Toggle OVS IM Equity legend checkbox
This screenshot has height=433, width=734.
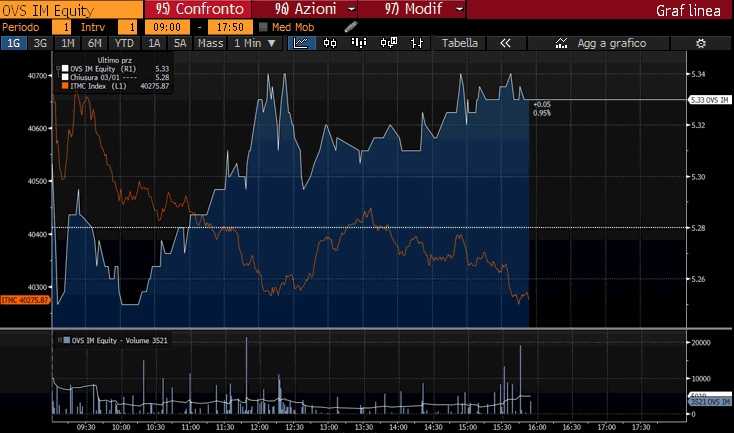pyautogui.click(x=65, y=69)
